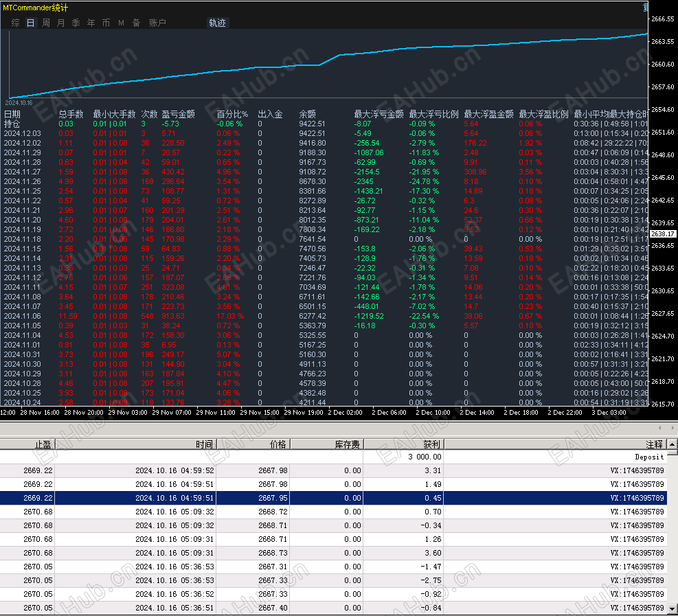The image size is (678, 616).
Task: Click the scroll-down arrow of trade list
Action: (x=672, y=608)
